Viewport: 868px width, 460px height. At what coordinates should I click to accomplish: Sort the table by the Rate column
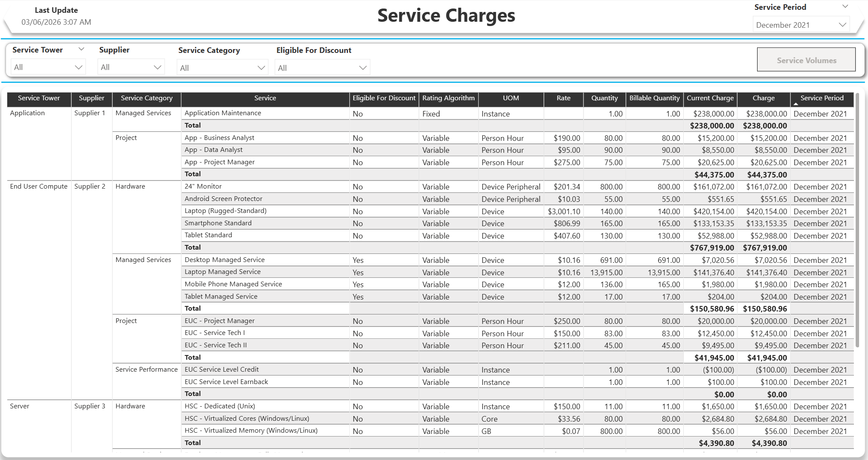tap(563, 99)
